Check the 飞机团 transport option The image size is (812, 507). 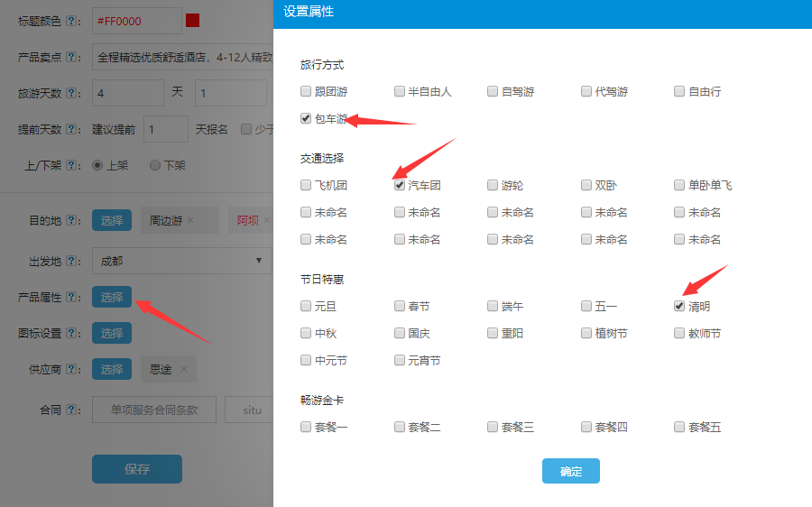pyautogui.click(x=306, y=185)
